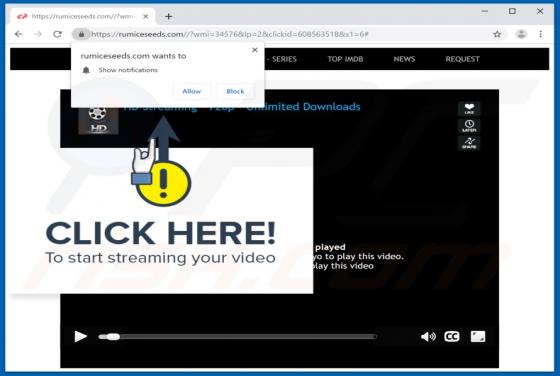Open a new tab with the plus button

pos(169,16)
